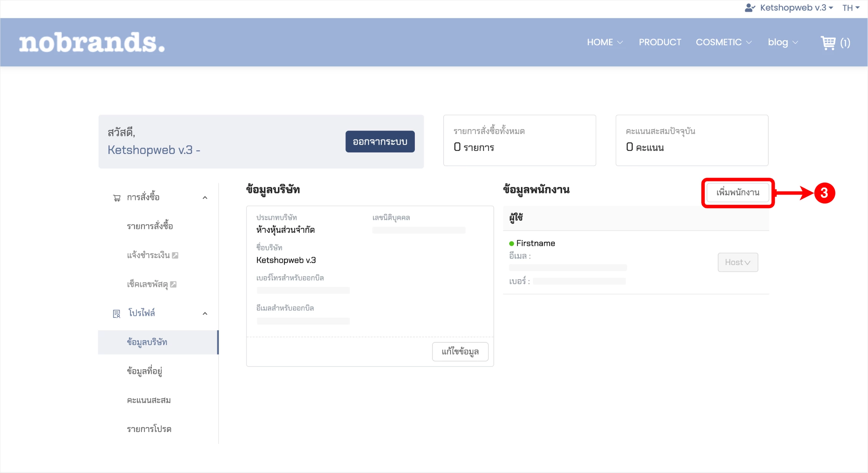The width and height of the screenshot is (868, 473).
Task: Click the เพิ่มพนักงาน add employee button
Action: (x=737, y=193)
